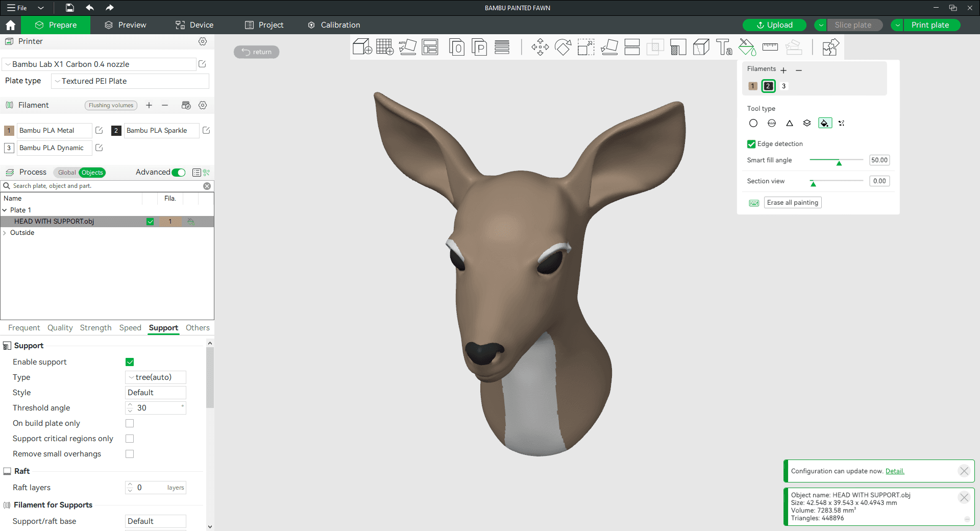Viewport: 980px width, 531px height.
Task: Click Erase all painting button
Action: [x=793, y=203]
